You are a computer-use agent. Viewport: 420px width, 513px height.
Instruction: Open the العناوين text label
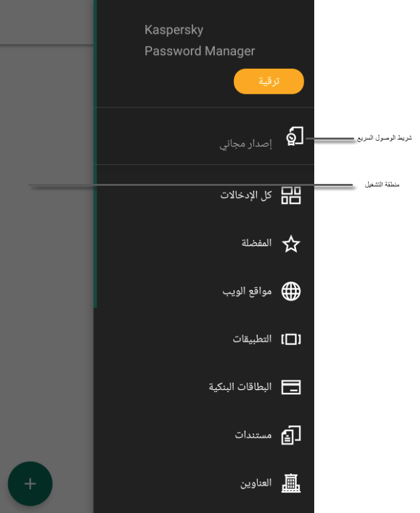[256, 484]
